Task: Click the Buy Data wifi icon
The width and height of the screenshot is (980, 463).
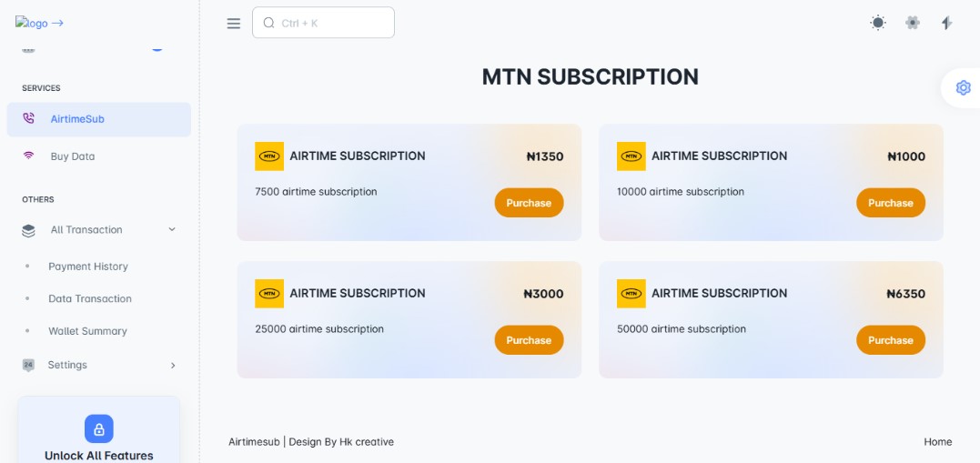Action: tap(29, 156)
